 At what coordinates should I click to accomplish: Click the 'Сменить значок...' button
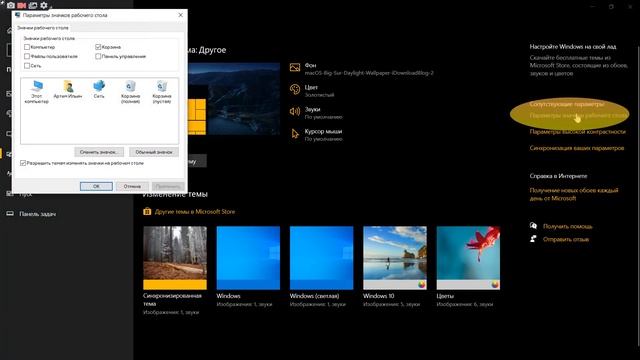(99, 152)
